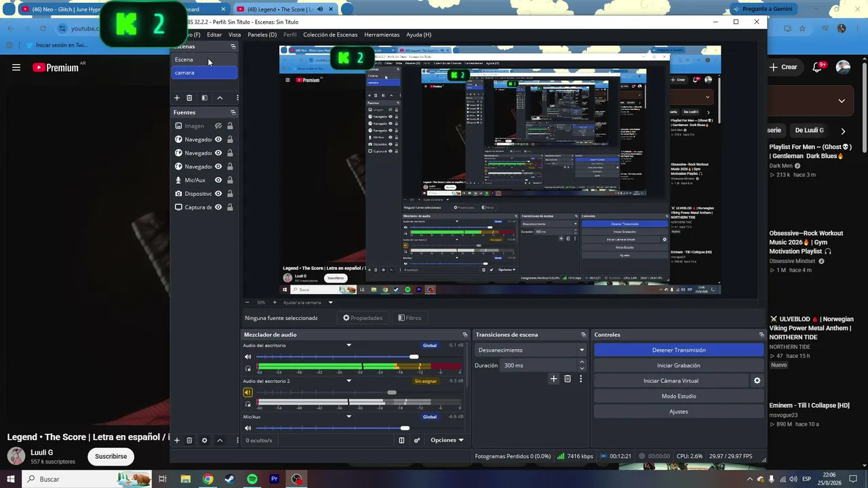Mute Audio del escritorio speaker icon

pyautogui.click(x=248, y=357)
